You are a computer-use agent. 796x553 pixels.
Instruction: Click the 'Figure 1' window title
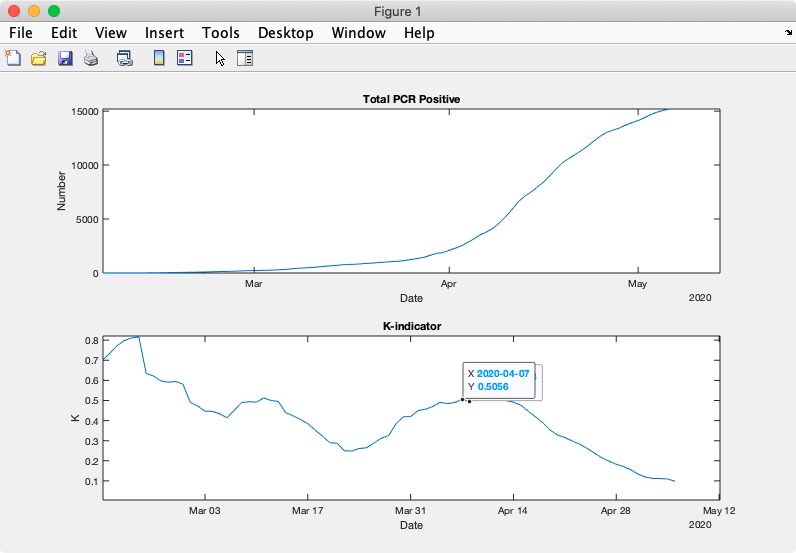tap(397, 11)
